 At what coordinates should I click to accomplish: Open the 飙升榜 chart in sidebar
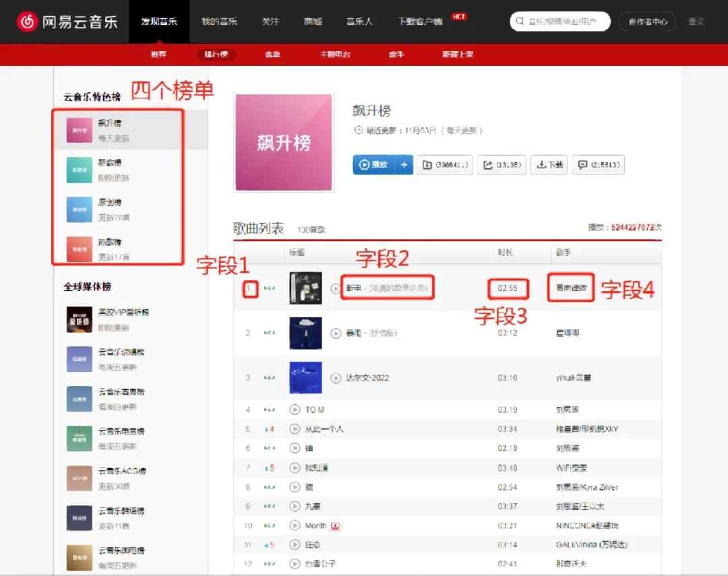click(x=131, y=131)
